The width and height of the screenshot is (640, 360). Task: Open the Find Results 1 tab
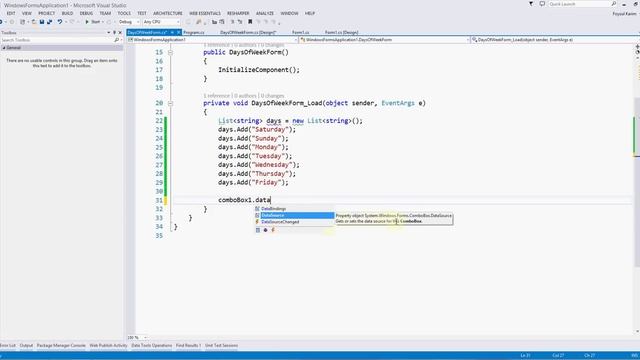click(x=189, y=346)
